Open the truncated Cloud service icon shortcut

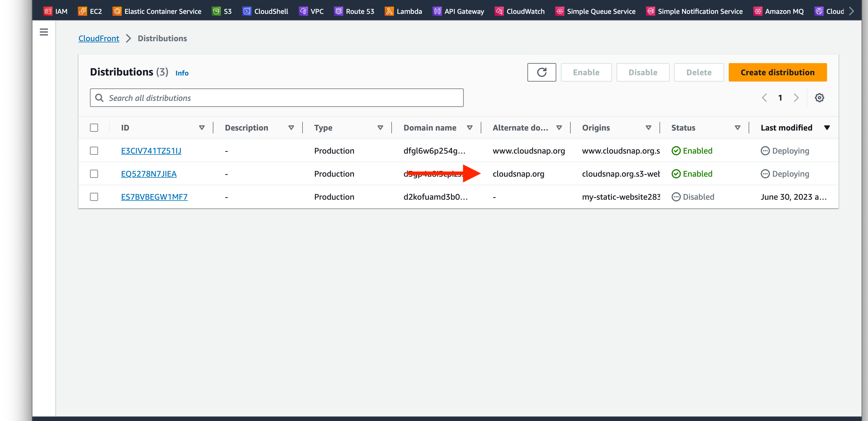pos(819,12)
